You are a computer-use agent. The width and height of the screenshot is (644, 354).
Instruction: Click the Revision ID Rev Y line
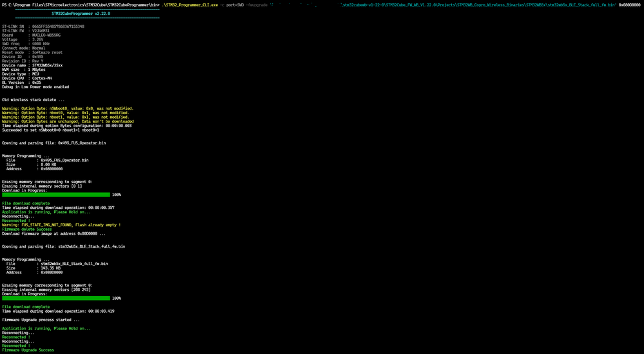23,61
